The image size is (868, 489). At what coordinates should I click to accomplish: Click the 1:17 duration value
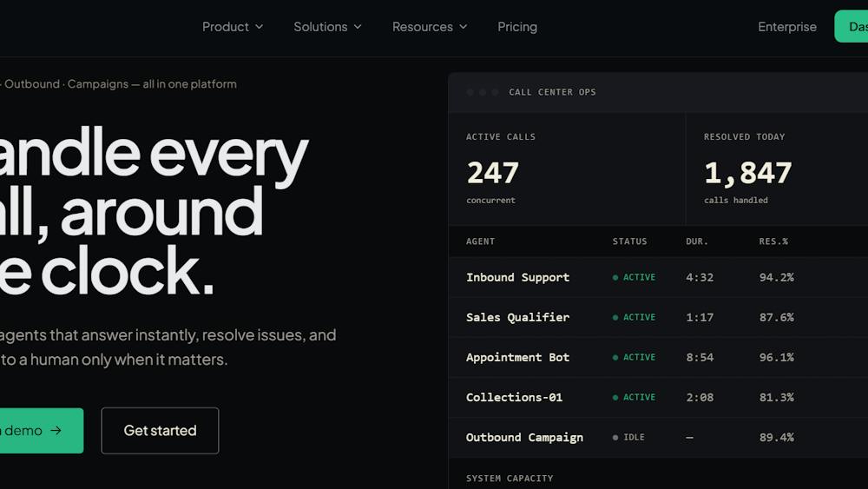click(700, 317)
